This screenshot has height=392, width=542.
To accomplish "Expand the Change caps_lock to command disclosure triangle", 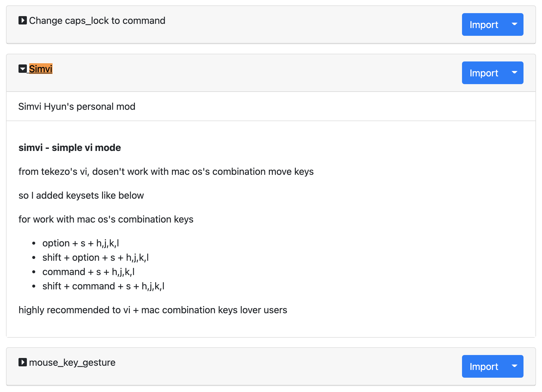I will click(22, 20).
